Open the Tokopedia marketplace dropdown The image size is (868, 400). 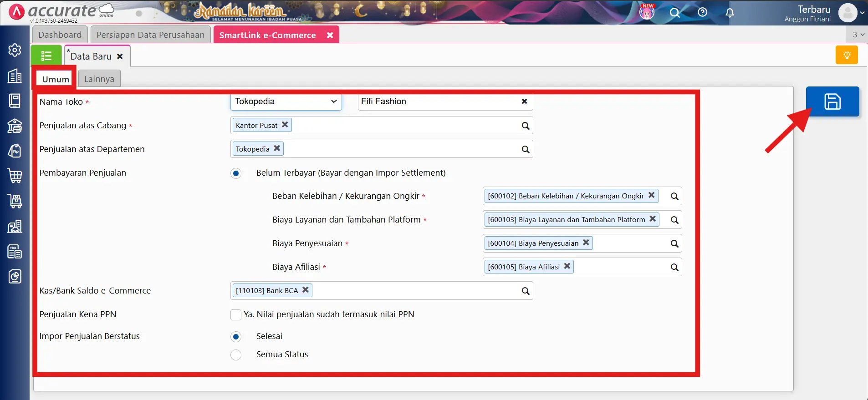point(286,101)
